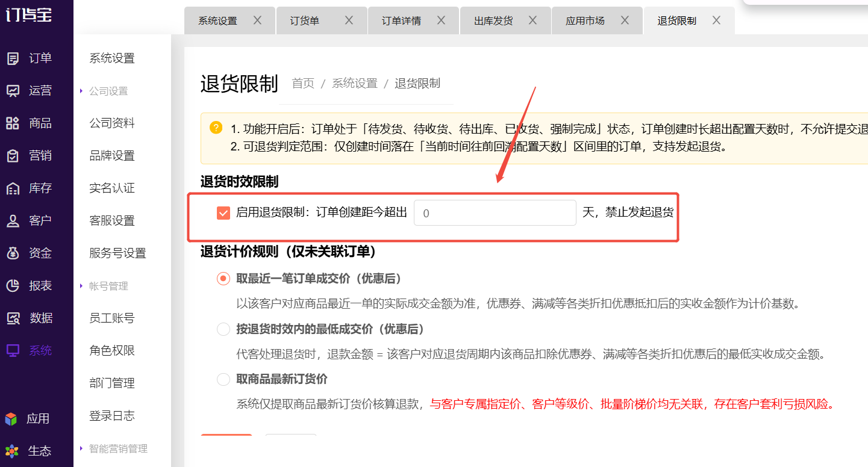The image size is (868, 467).
Task: Open 登录日志 in settings menu
Action: tap(112, 416)
